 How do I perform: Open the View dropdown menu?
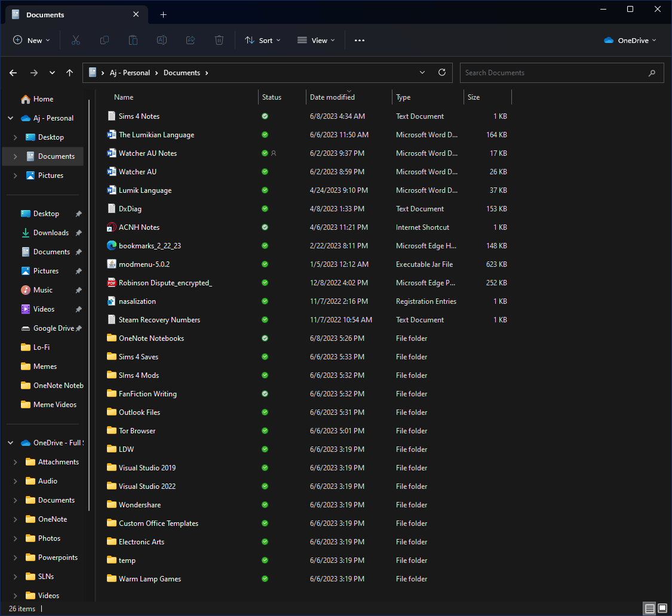point(316,40)
